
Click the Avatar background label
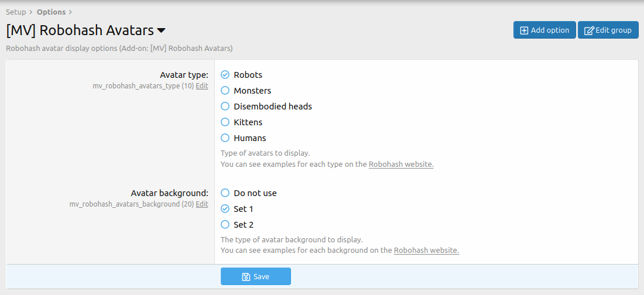(x=169, y=193)
